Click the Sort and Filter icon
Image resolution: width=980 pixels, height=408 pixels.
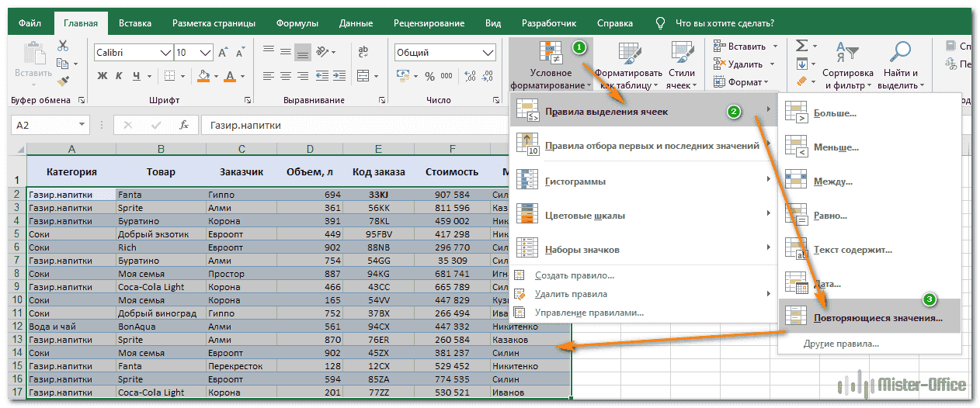pyautogui.click(x=846, y=54)
